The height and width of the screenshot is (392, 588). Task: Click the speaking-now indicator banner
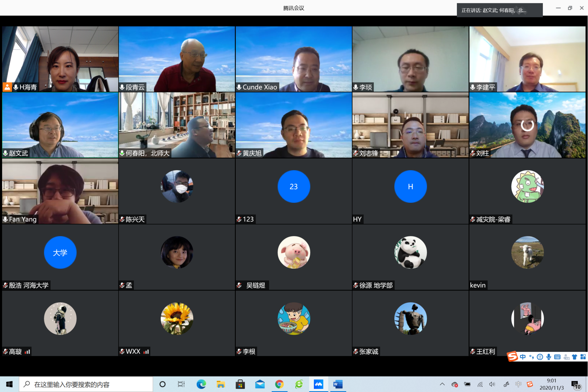click(x=499, y=10)
